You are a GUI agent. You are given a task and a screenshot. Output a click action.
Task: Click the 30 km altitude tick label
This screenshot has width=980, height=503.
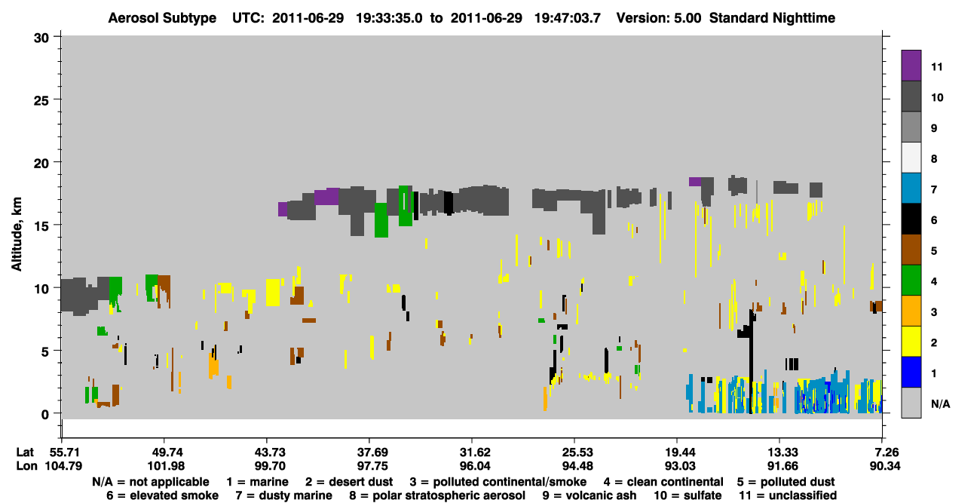(x=41, y=36)
